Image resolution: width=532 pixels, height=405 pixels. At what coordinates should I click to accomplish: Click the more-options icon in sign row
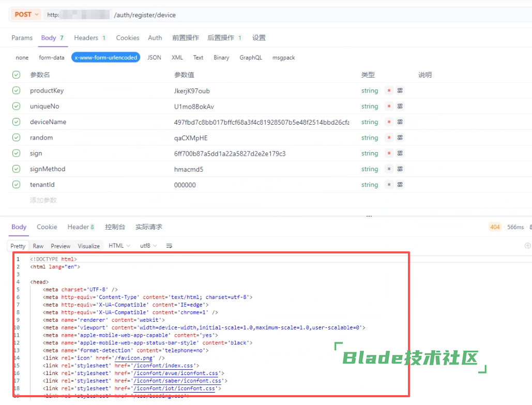[x=400, y=154]
